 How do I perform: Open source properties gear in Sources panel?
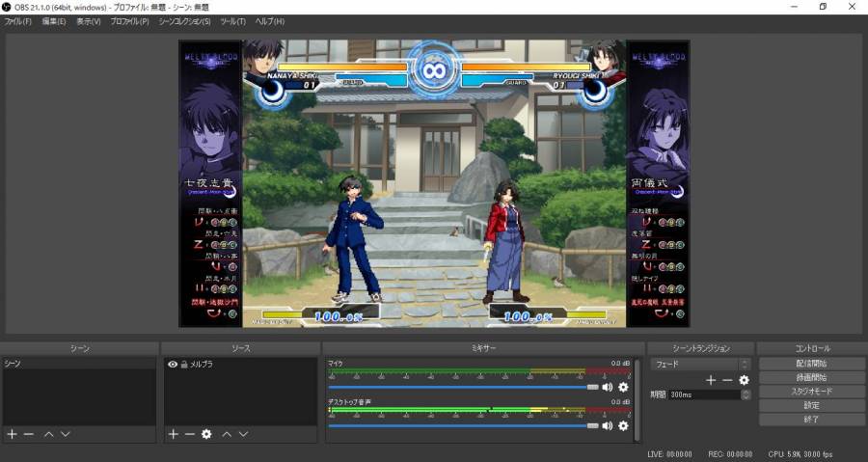[x=206, y=434]
